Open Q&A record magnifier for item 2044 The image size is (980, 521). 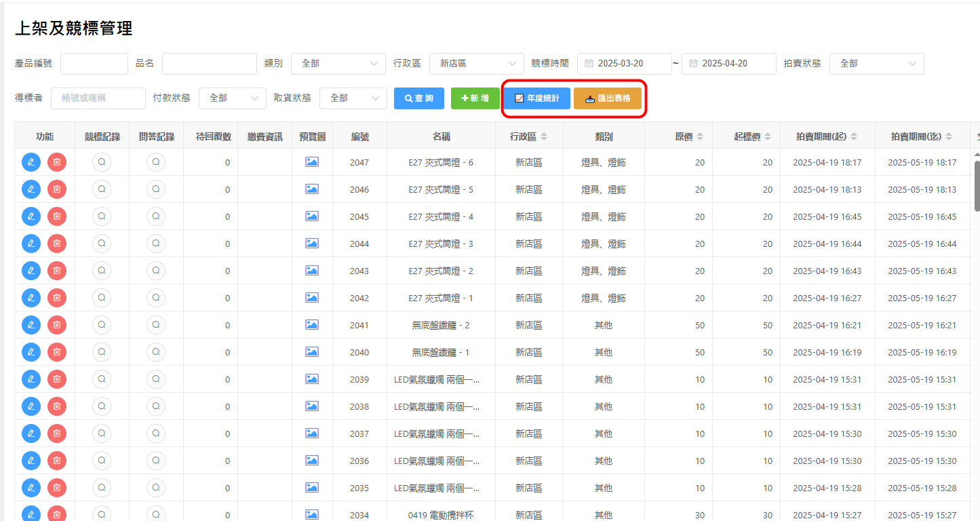coord(156,244)
